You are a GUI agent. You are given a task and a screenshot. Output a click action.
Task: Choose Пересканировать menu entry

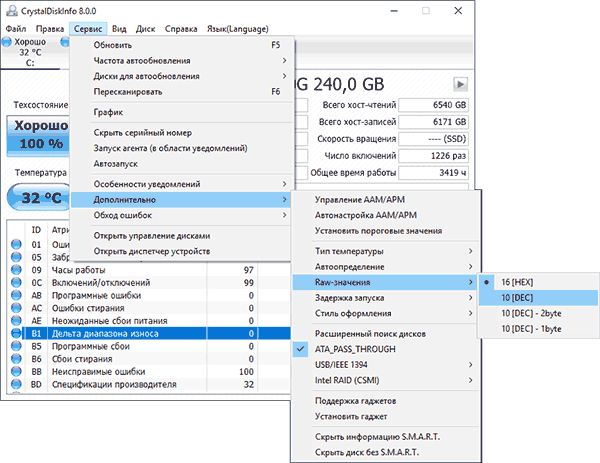click(182, 92)
